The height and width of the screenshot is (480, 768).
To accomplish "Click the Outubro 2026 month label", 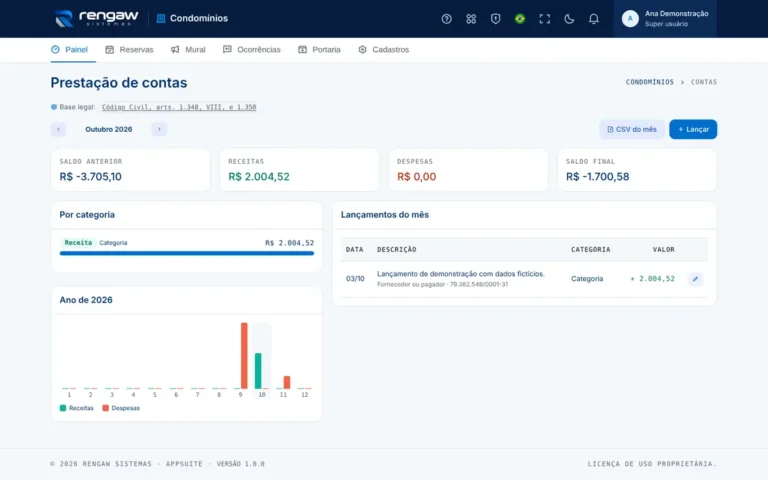I will click(x=109, y=129).
